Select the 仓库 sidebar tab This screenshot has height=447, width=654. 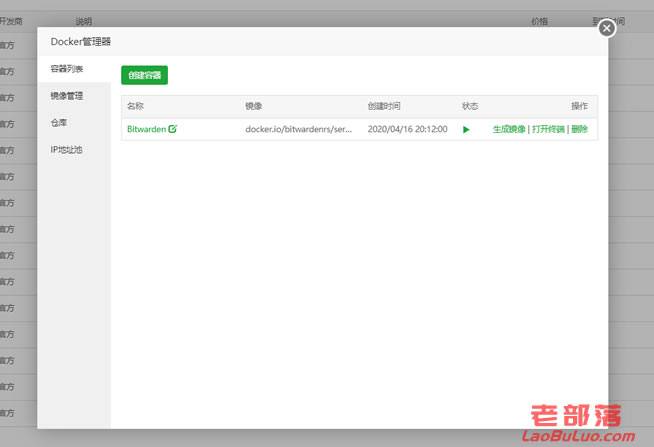click(59, 123)
